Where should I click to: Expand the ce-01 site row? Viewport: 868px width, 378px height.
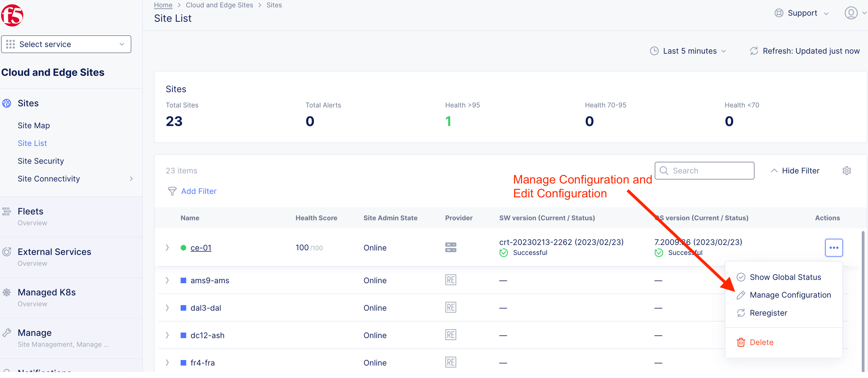[x=167, y=247]
